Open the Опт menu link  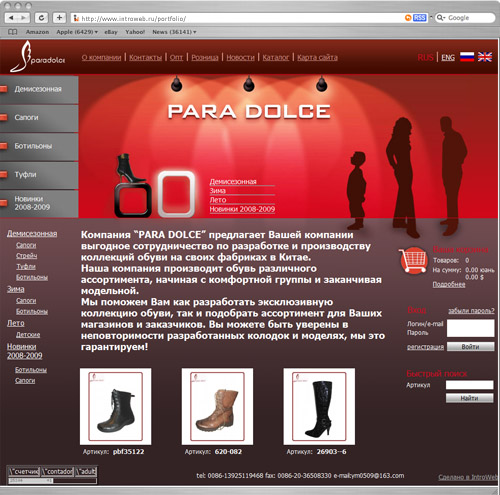click(x=176, y=57)
